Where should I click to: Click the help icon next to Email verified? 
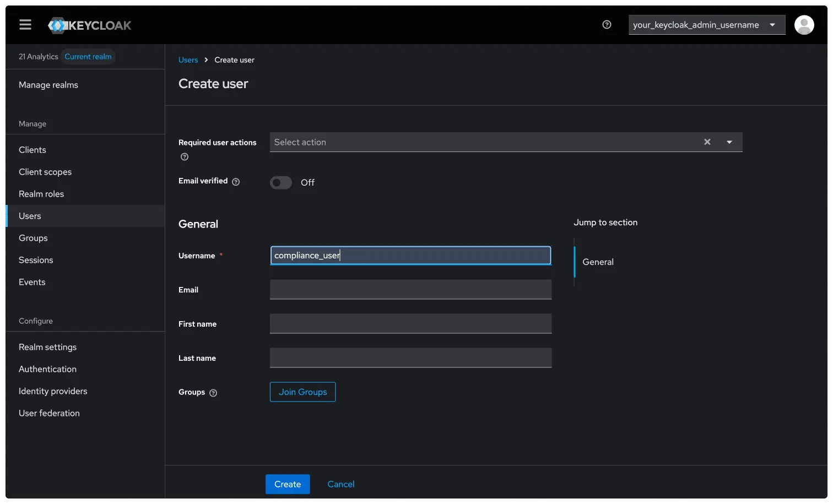[x=236, y=181]
